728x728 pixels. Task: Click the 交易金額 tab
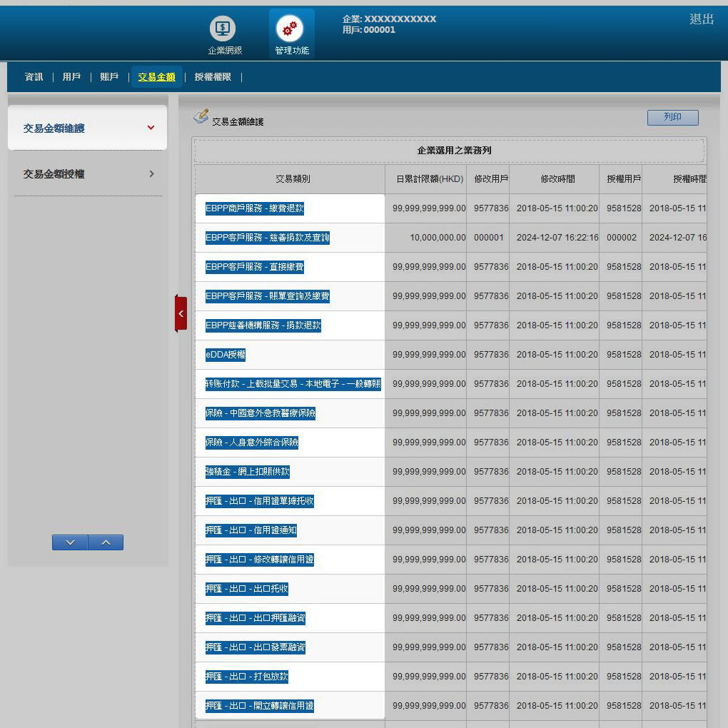coord(156,77)
